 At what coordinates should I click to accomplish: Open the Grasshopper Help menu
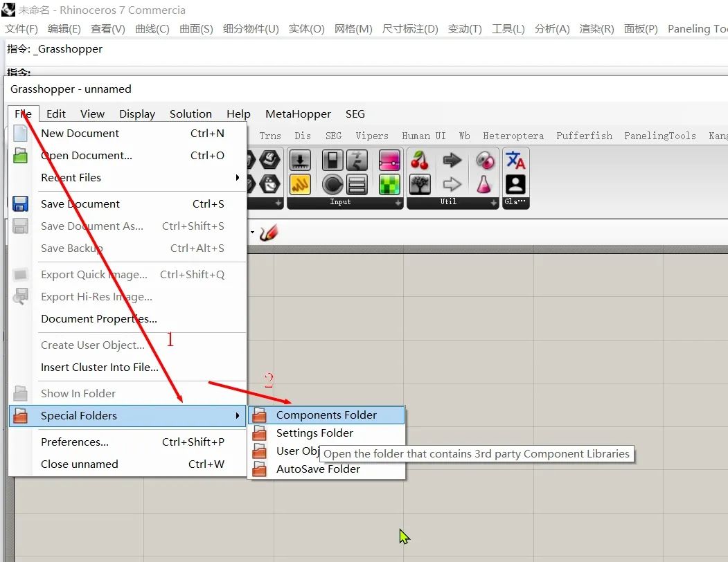coord(238,114)
